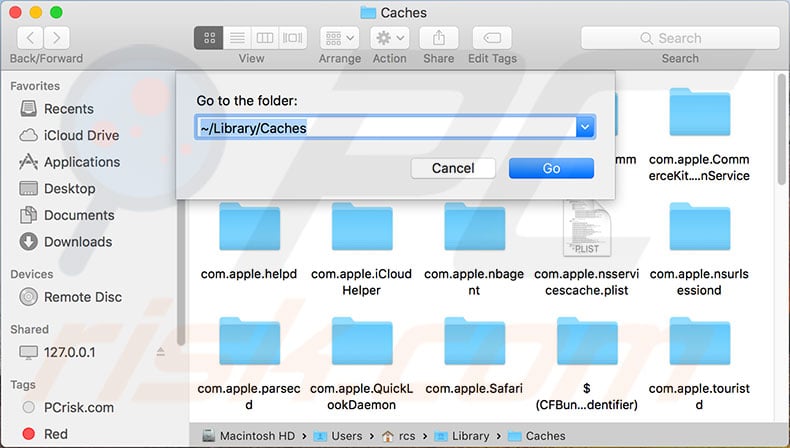The width and height of the screenshot is (790, 448).
Task: Select the com.apple.nsurlsessiond folder
Action: point(699,249)
